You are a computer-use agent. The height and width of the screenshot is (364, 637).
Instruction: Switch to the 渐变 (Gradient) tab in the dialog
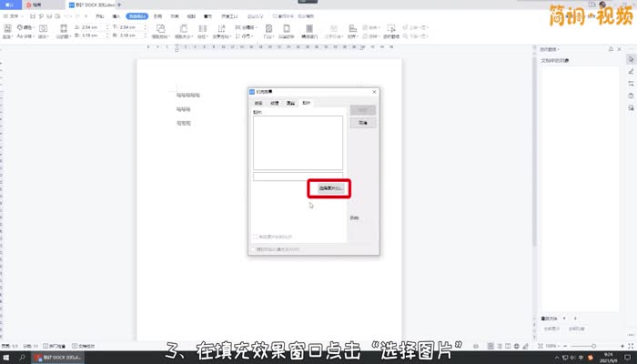tap(259, 104)
